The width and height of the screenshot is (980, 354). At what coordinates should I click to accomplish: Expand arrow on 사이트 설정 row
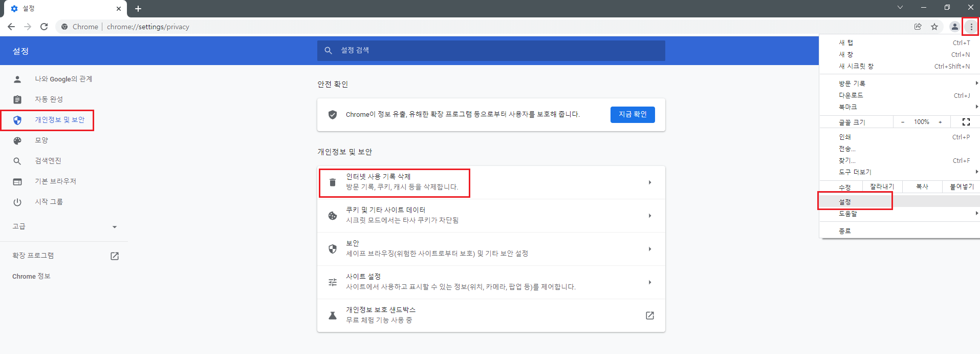click(650, 282)
